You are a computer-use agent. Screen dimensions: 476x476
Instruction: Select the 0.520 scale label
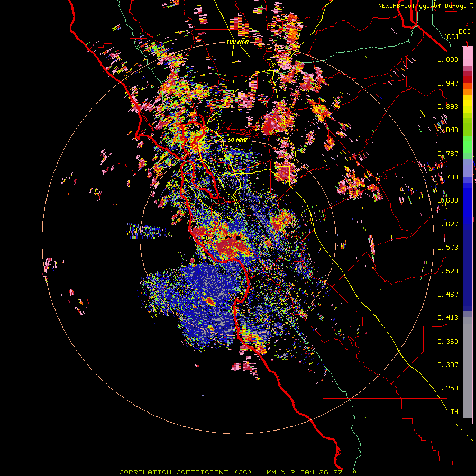[448, 271]
